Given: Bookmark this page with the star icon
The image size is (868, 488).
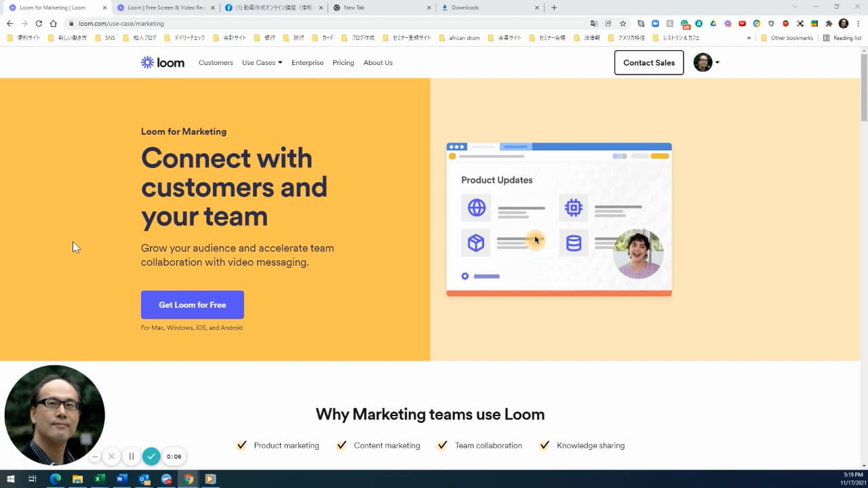Looking at the screenshot, I should [623, 23].
